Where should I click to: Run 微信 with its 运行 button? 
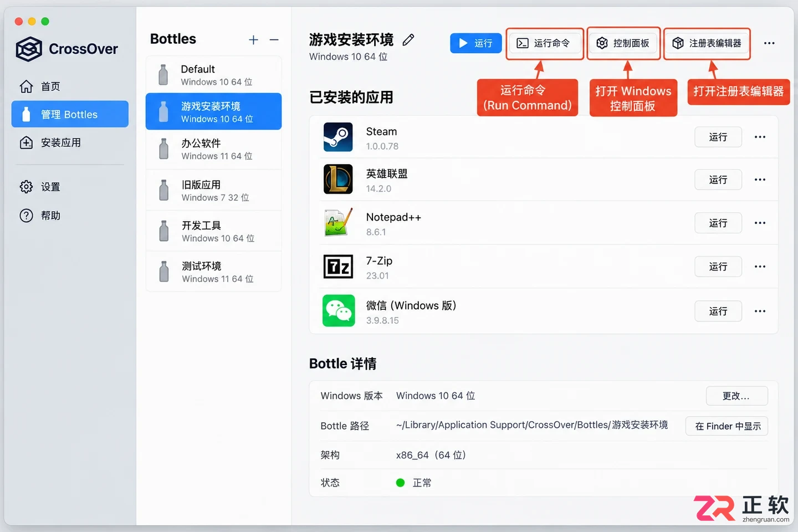click(x=718, y=311)
